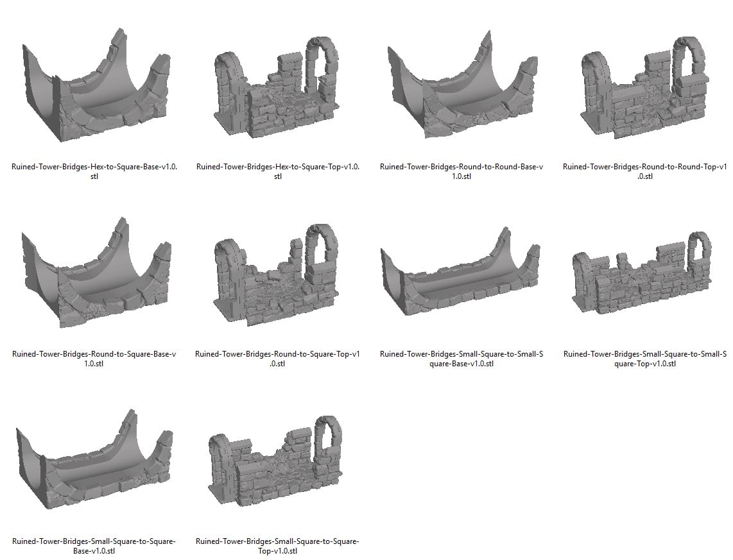Open the Round-to-Square-Top bridge preview
The image size is (733, 560).
coord(276,282)
